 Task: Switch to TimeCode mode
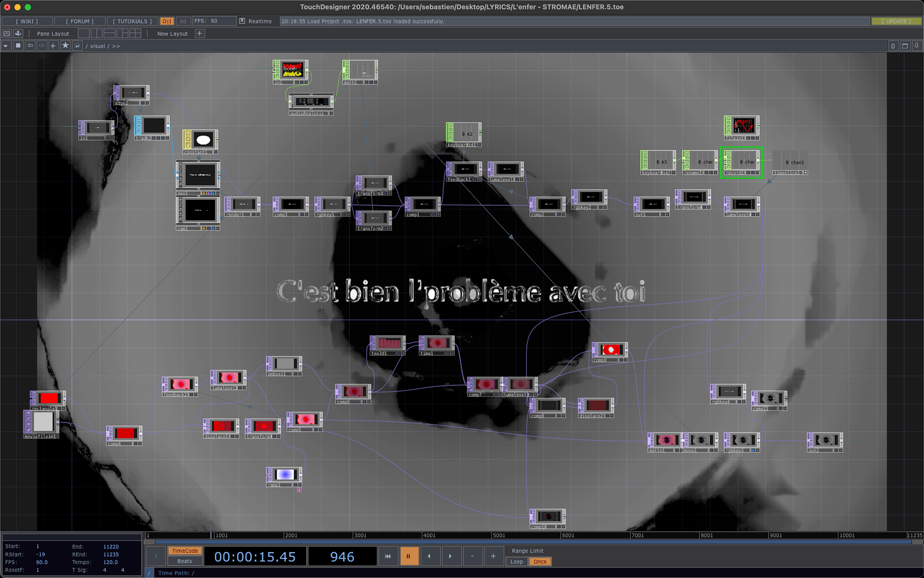pyautogui.click(x=185, y=551)
